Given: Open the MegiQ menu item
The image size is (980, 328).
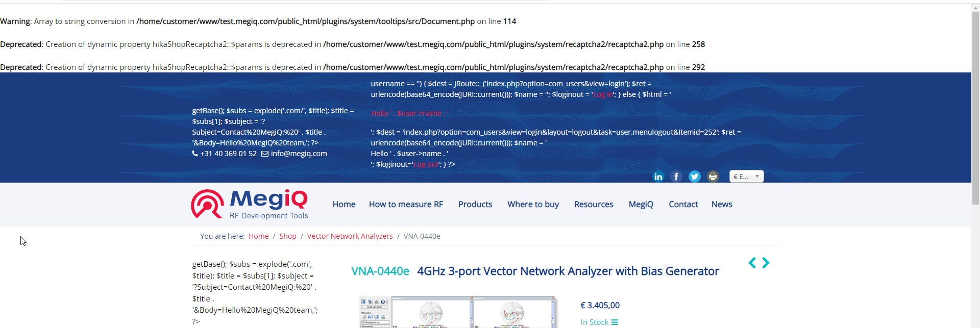Looking at the screenshot, I should pyautogui.click(x=641, y=204).
